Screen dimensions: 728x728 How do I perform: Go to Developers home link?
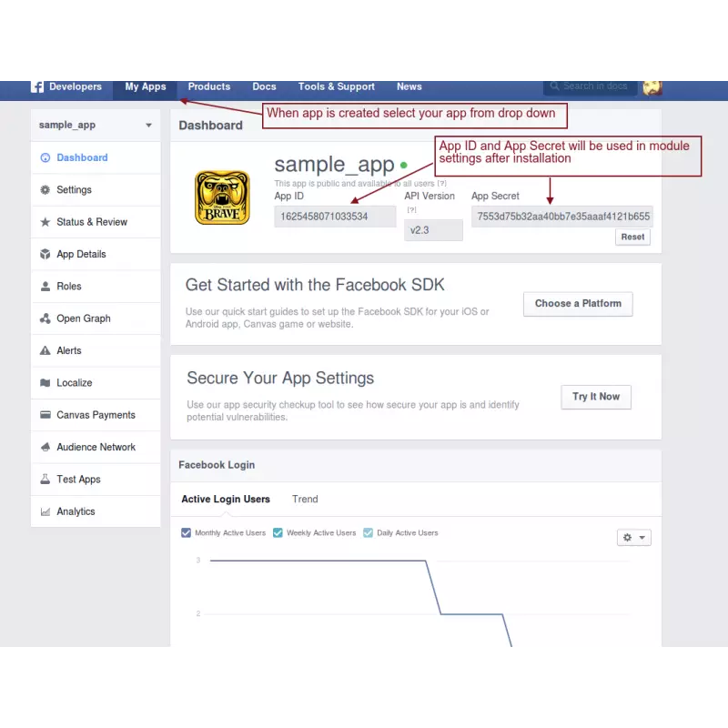pyautogui.click(x=76, y=86)
